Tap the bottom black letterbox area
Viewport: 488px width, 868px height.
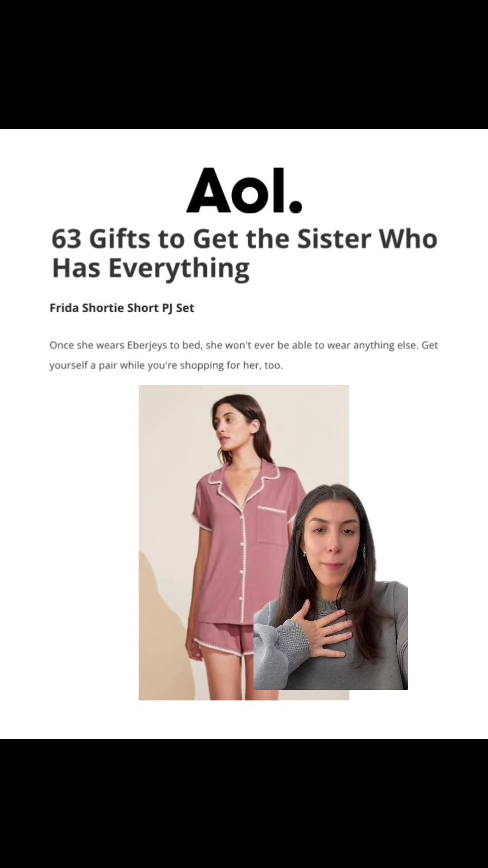tap(244, 803)
